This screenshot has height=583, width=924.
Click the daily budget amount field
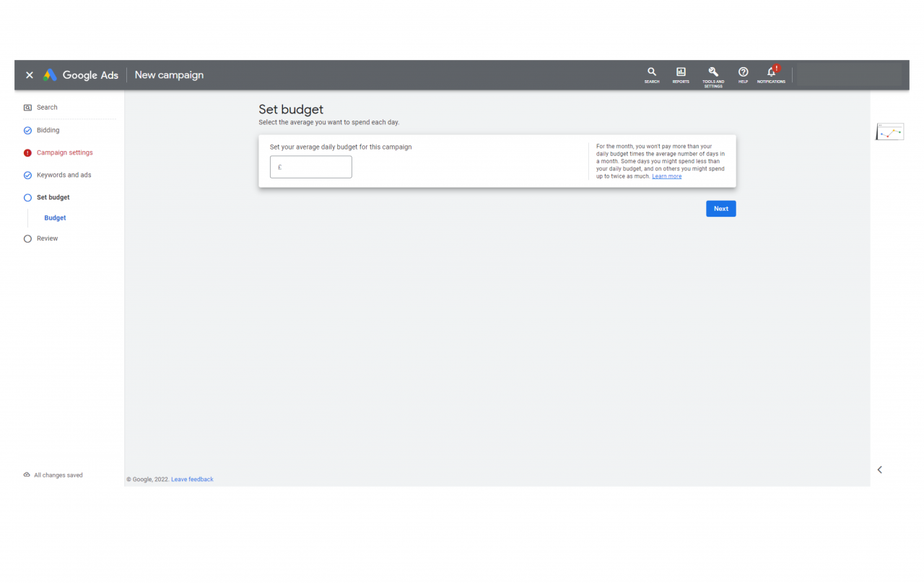[x=310, y=167]
